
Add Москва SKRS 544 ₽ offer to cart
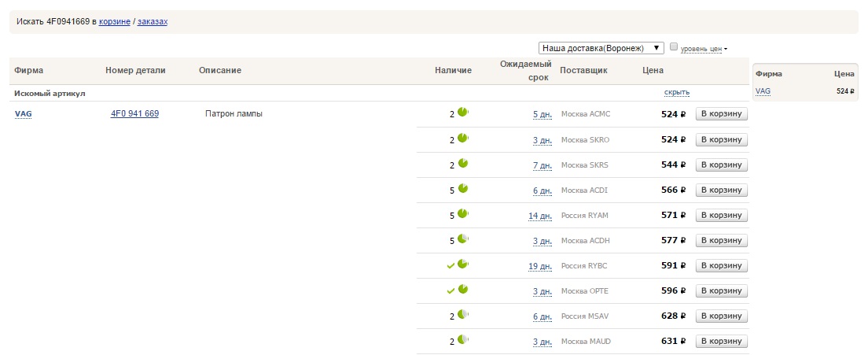721,165
